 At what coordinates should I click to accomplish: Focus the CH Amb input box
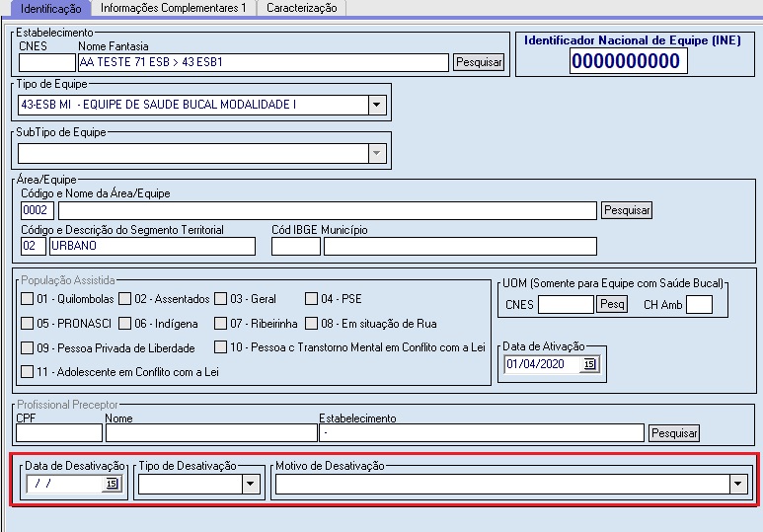click(699, 305)
